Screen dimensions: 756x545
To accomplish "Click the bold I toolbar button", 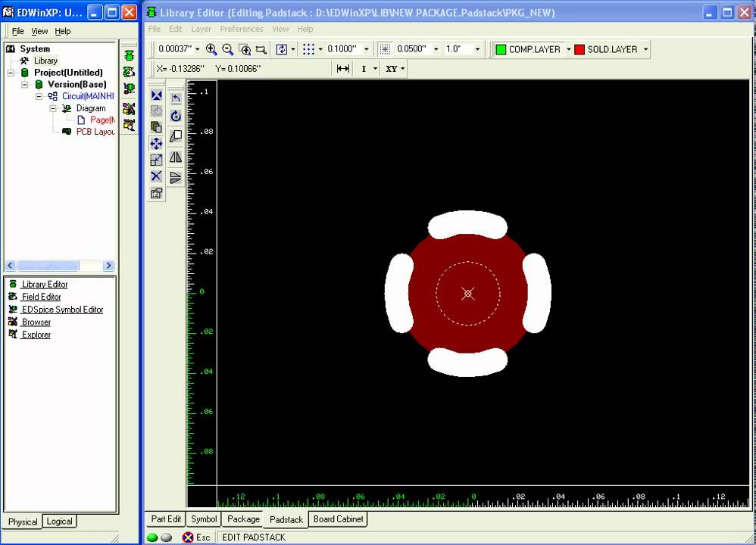I will click(364, 68).
